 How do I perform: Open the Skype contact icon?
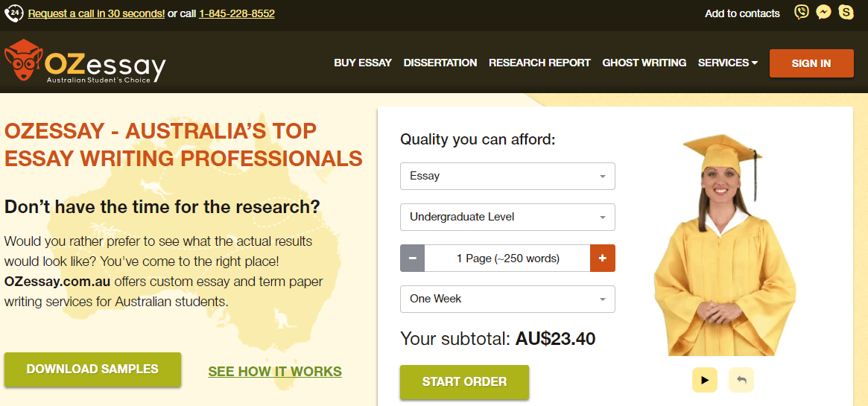[x=846, y=12]
